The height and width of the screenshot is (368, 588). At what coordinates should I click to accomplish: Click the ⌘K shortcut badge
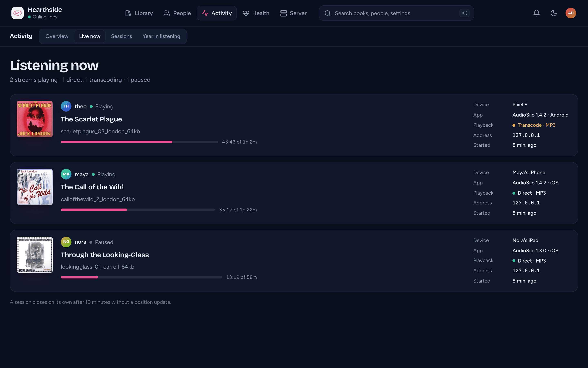(x=464, y=13)
